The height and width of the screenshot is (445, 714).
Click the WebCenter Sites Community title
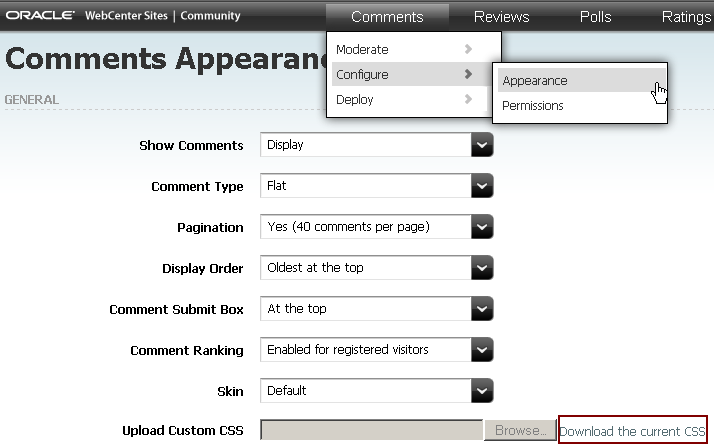click(163, 15)
